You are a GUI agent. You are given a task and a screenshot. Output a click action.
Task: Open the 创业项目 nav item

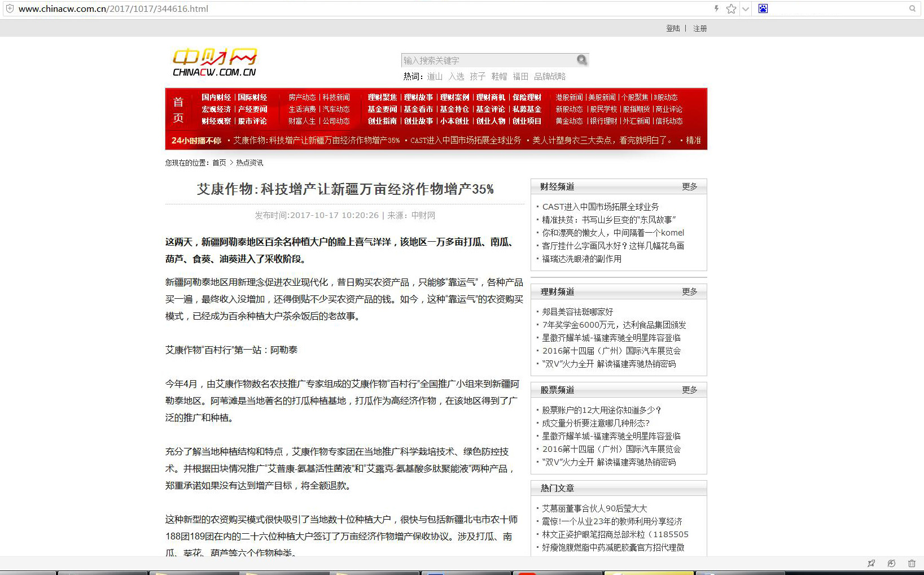(x=527, y=121)
